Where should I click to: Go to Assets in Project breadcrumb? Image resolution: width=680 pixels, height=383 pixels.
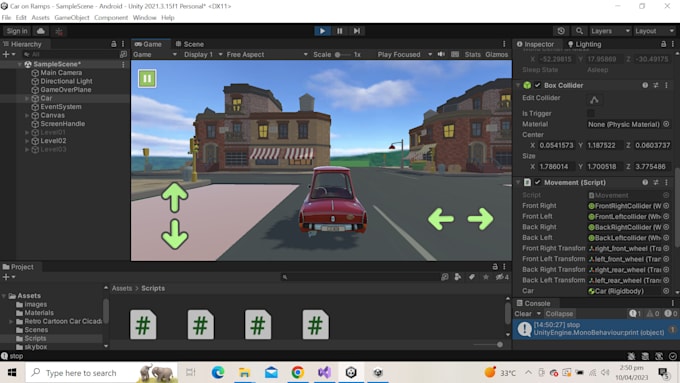[122, 288]
